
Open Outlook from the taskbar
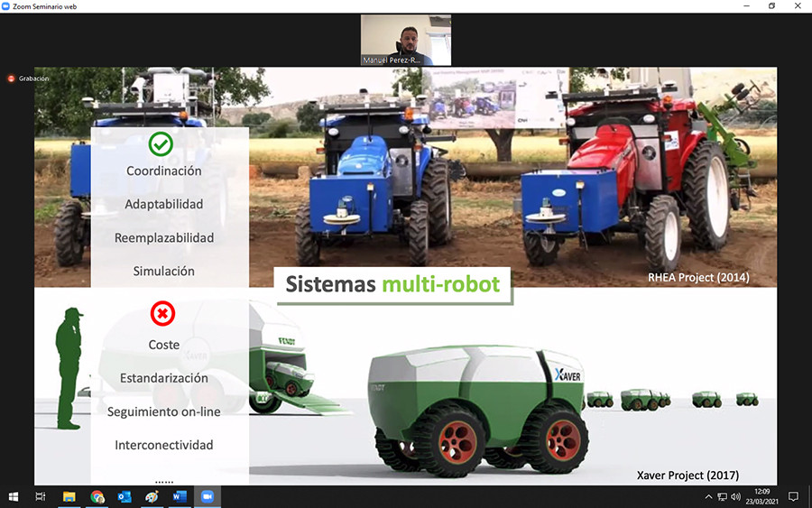125,497
